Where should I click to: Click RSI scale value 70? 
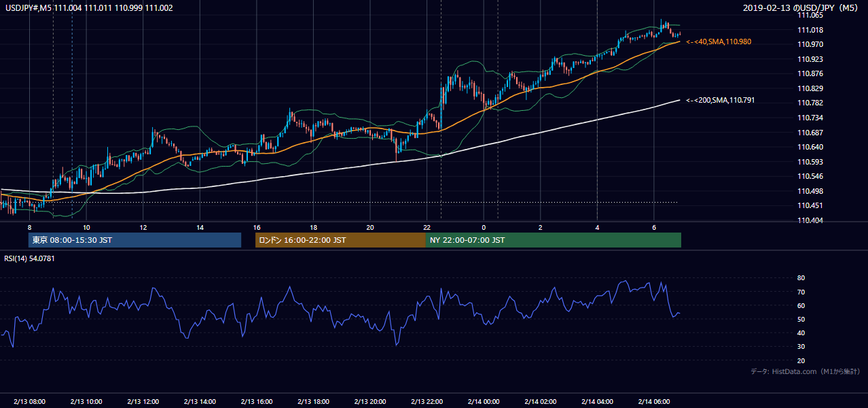801,292
